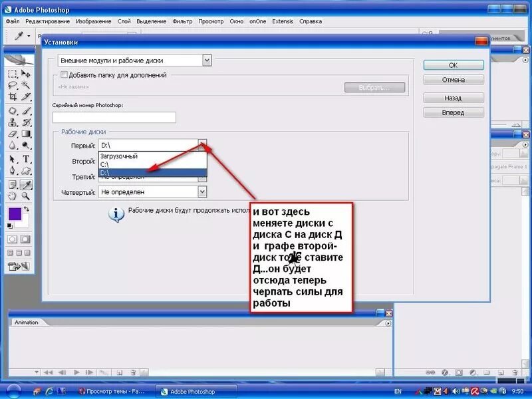Viewport: 532px width, 399px height.
Task: Reset default colors with the small black-white icon
Action: coord(10,225)
